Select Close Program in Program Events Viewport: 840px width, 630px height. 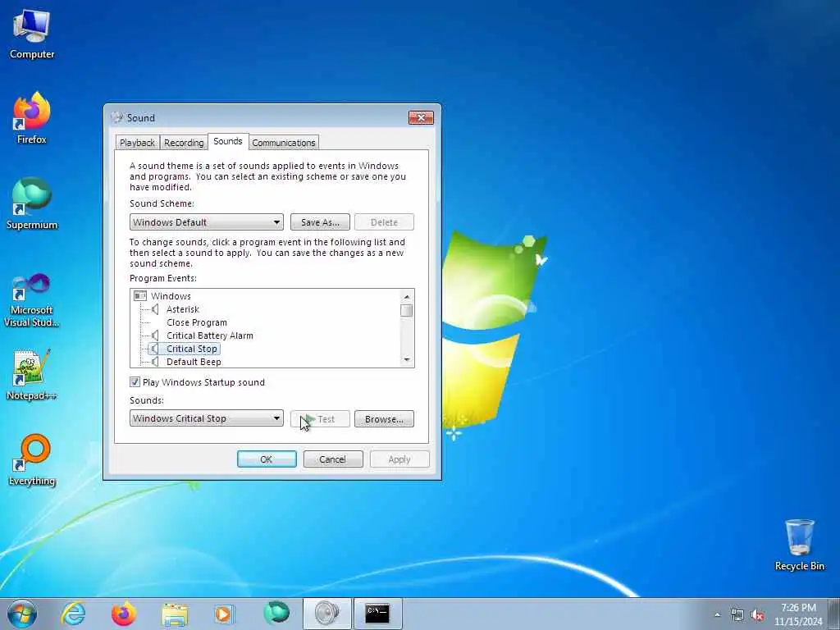click(x=197, y=322)
